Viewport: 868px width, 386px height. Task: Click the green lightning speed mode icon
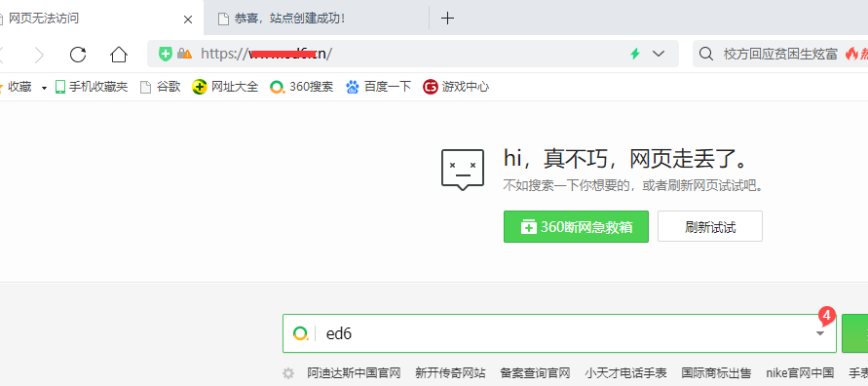pyautogui.click(x=635, y=54)
